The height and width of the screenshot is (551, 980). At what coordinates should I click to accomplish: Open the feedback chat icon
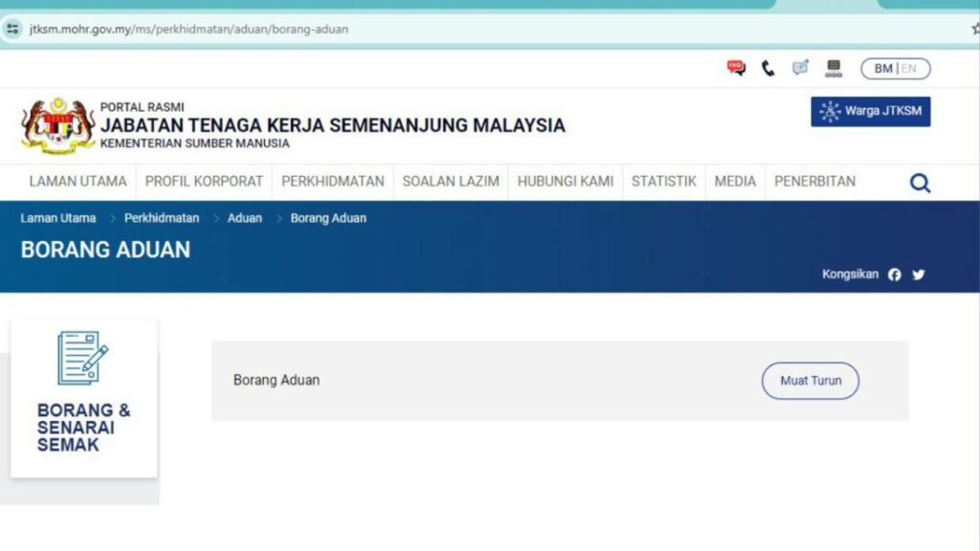(x=800, y=68)
